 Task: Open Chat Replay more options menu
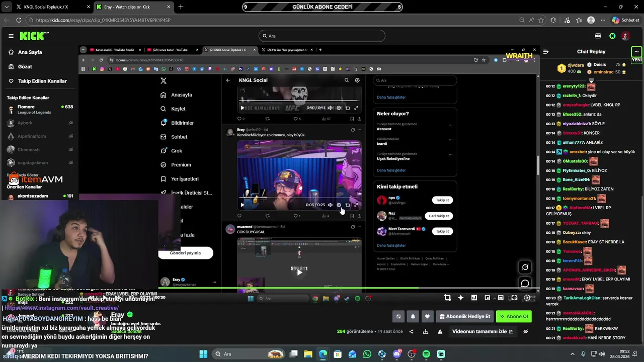636,51
